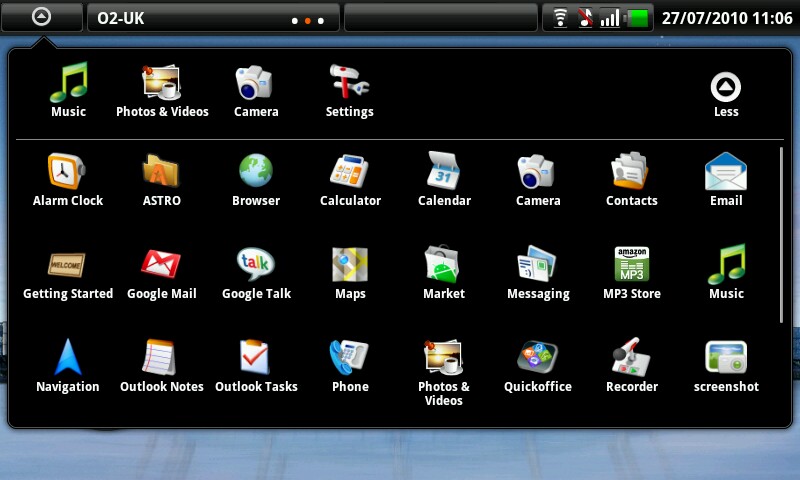Open the Settings app
The image size is (800, 480).
[349, 90]
